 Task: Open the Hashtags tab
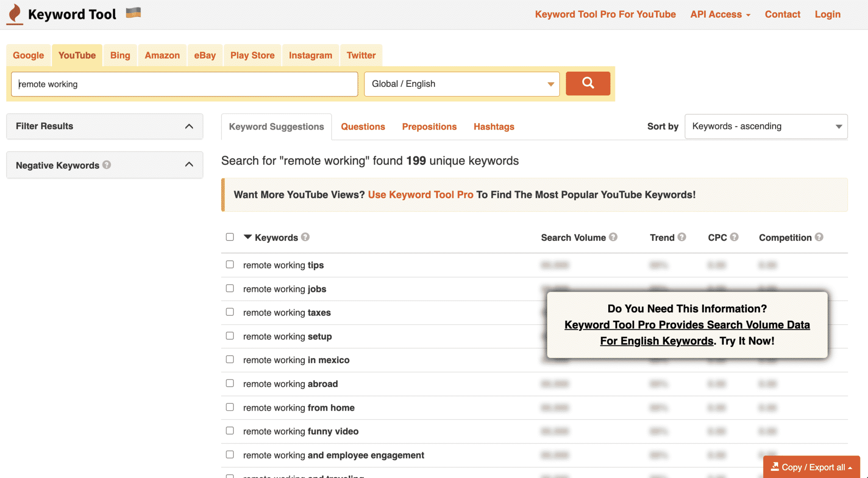pyautogui.click(x=494, y=127)
